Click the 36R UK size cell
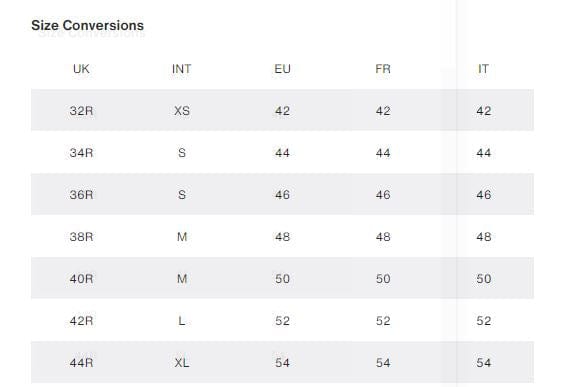 pyautogui.click(x=81, y=195)
